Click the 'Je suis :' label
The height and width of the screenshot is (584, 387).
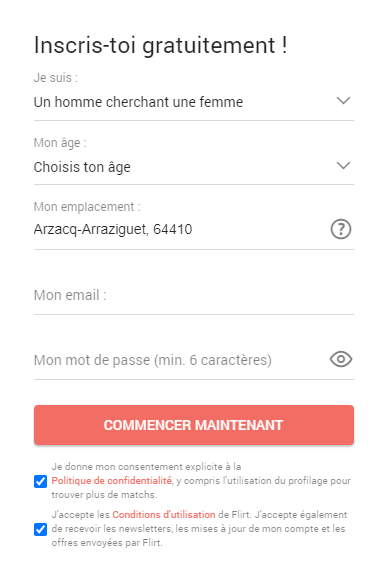pyautogui.click(x=56, y=78)
